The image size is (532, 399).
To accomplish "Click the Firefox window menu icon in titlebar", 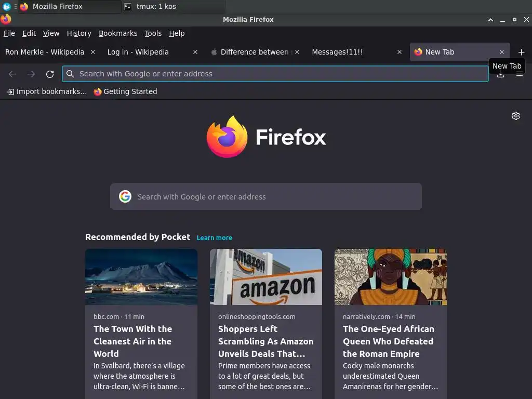I will point(6,19).
